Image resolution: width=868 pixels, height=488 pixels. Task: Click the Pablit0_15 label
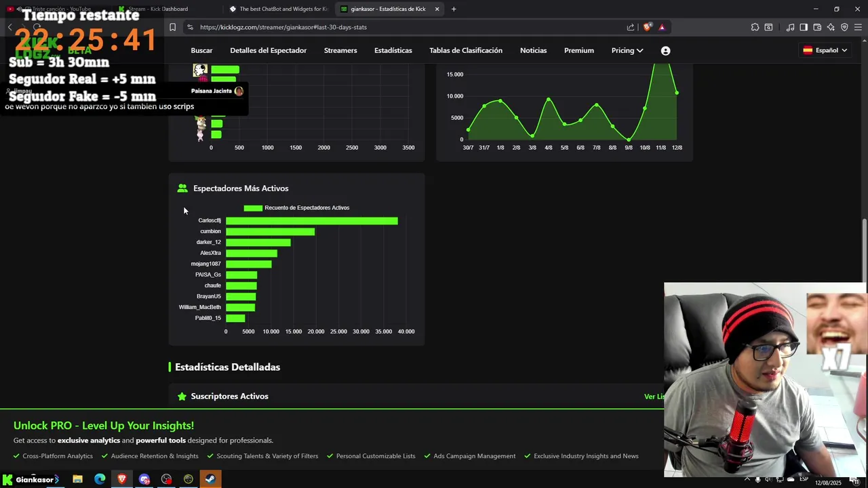(x=208, y=319)
